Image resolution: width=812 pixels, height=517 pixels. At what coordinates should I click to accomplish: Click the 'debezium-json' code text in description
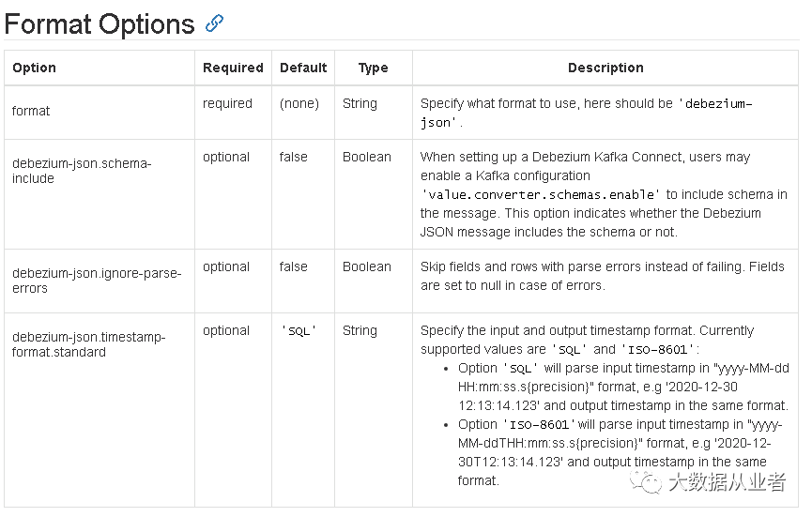tap(586, 113)
